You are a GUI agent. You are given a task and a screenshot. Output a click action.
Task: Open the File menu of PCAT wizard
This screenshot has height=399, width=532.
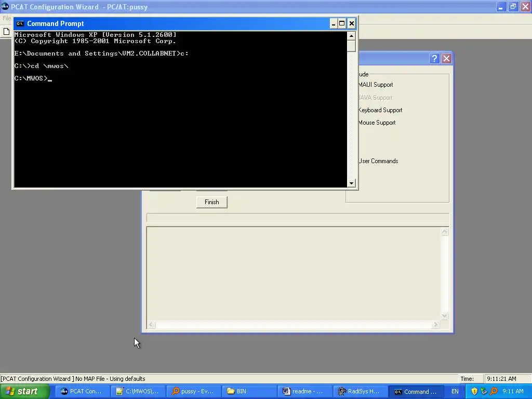pos(6,18)
